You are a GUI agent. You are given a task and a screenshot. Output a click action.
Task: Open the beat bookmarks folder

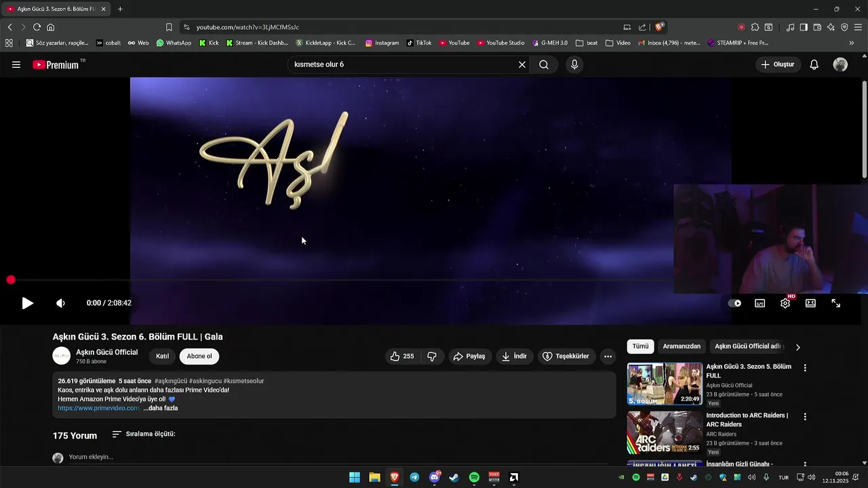click(587, 43)
